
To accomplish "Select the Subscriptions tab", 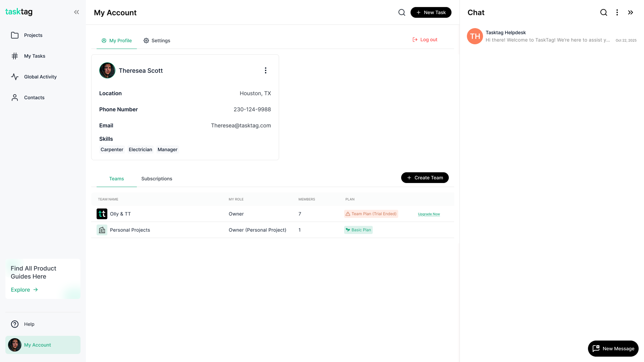I will (x=157, y=179).
